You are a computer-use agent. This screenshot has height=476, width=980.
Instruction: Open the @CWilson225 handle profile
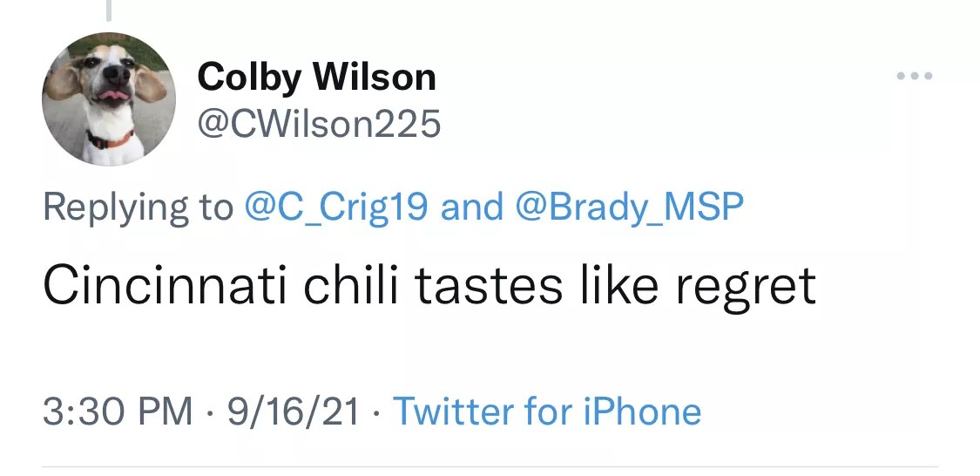click(x=319, y=124)
